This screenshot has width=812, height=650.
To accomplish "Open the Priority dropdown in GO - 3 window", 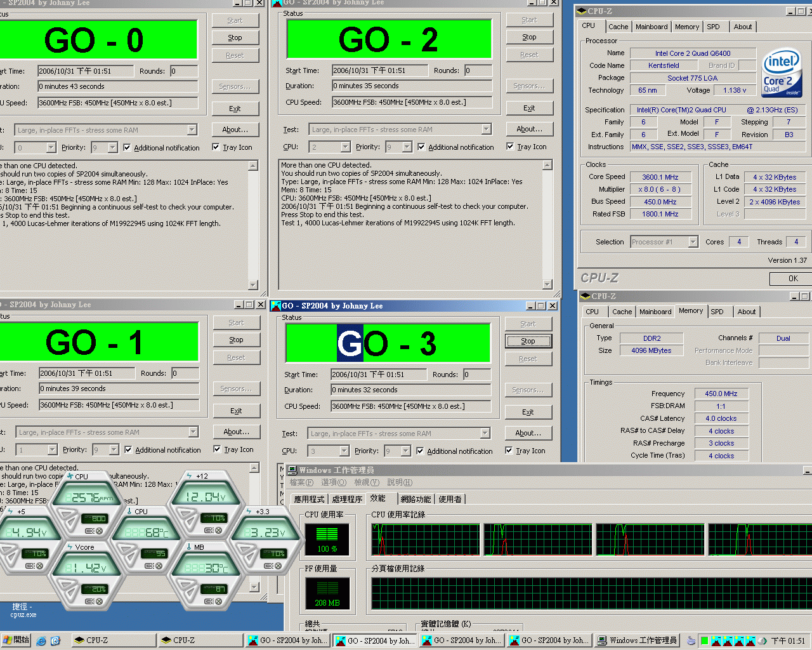I will [x=406, y=451].
